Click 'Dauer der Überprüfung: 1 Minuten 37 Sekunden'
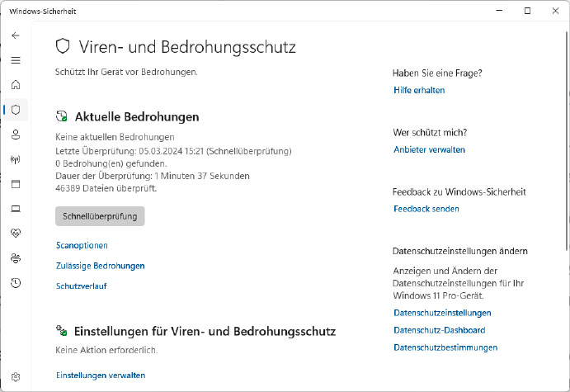This screenshot has height=392, width=570. pos(153,176)
